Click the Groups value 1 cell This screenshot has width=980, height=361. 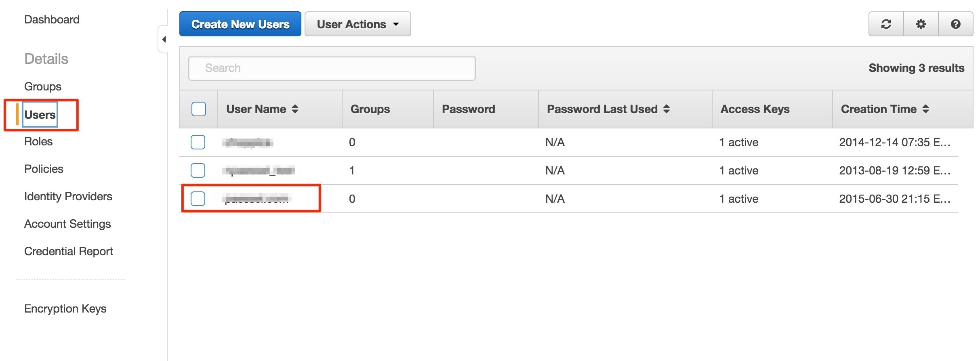pyautogui.click(x=352, y=170)
